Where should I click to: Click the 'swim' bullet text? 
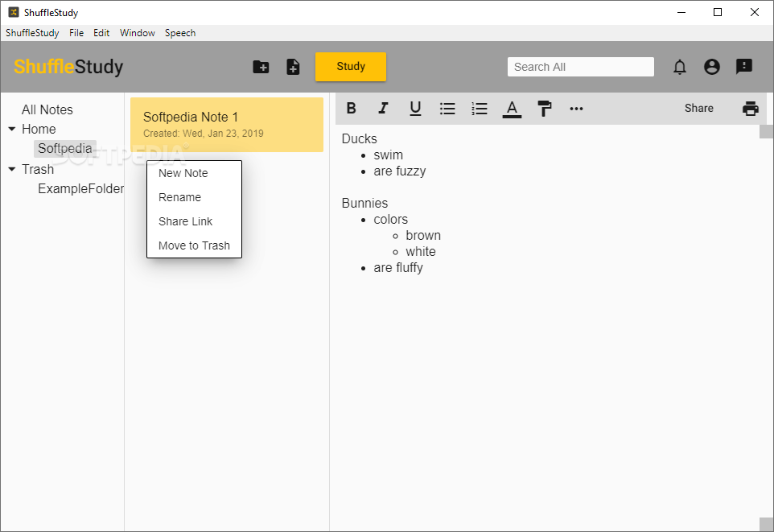(388, 155)
